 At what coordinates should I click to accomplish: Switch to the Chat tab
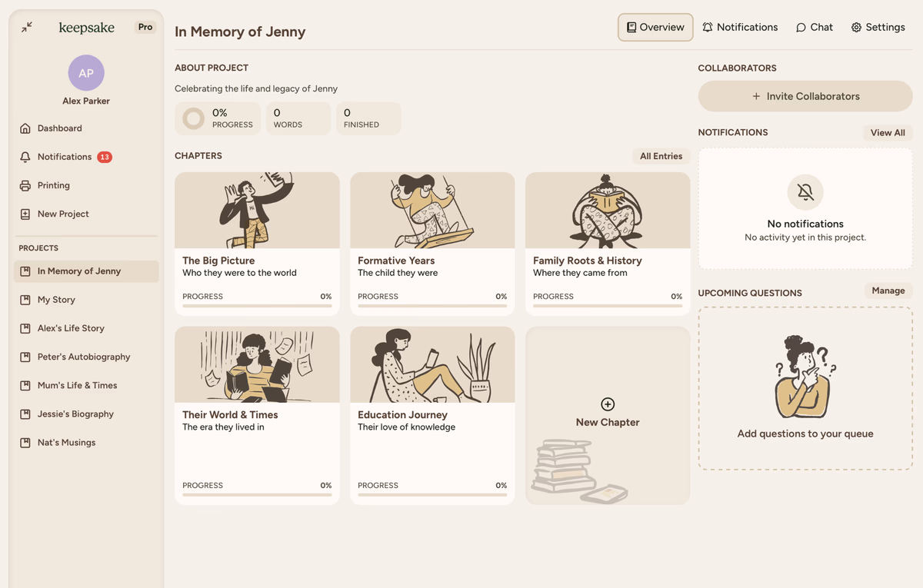[814, 27]
